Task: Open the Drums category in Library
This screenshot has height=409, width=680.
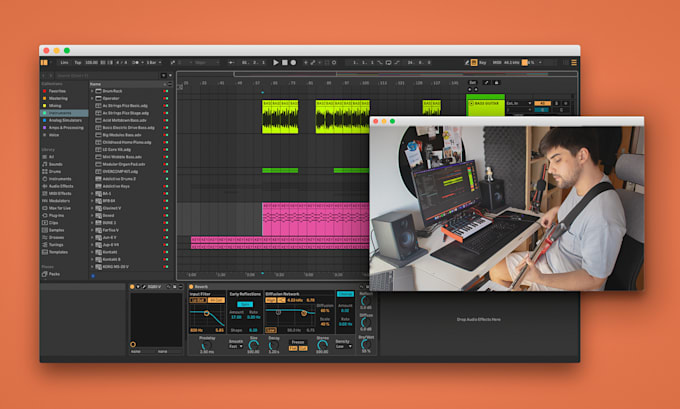Action: click(52, 172)
